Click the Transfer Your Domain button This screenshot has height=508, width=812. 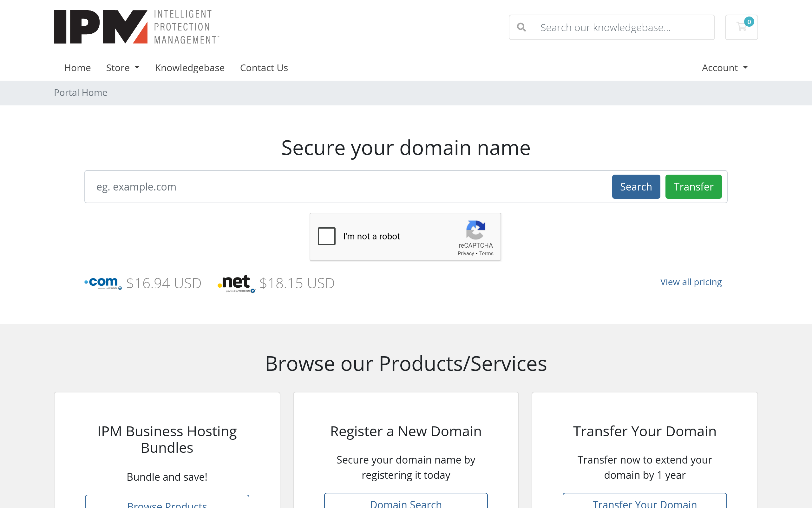tap(645, 501)
